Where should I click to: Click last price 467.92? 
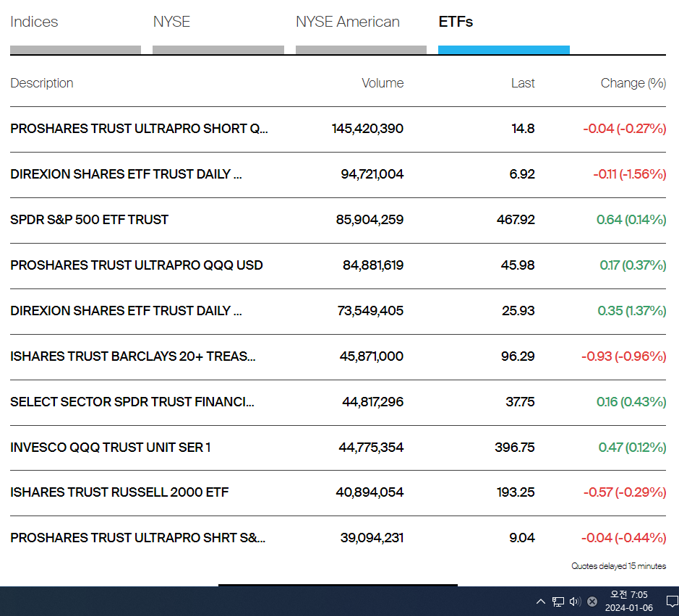point(516,220)
